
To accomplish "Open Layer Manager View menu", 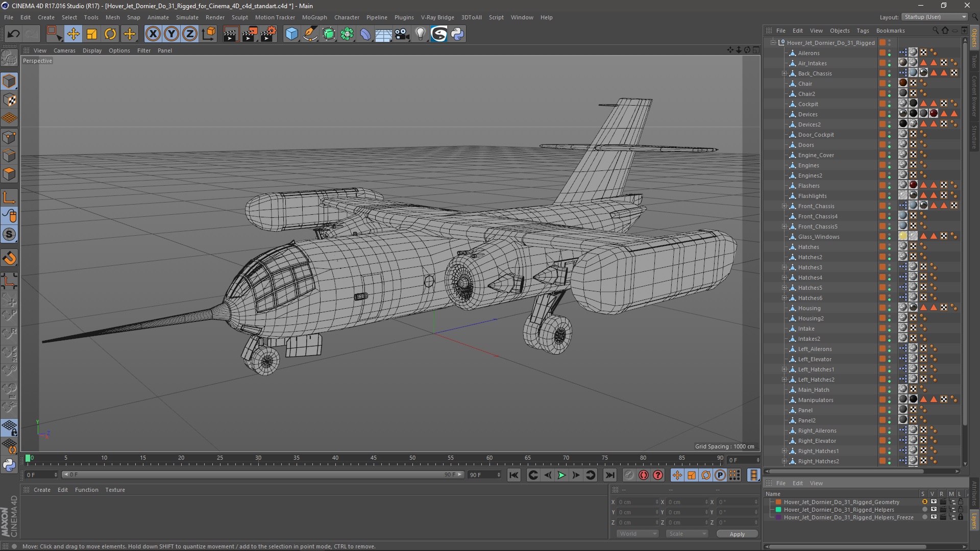I will tap(816, 483).
